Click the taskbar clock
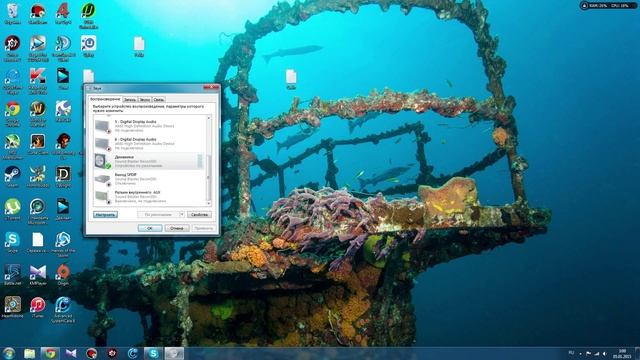This screenshot has height=360, width=640. tap(622, 353)
